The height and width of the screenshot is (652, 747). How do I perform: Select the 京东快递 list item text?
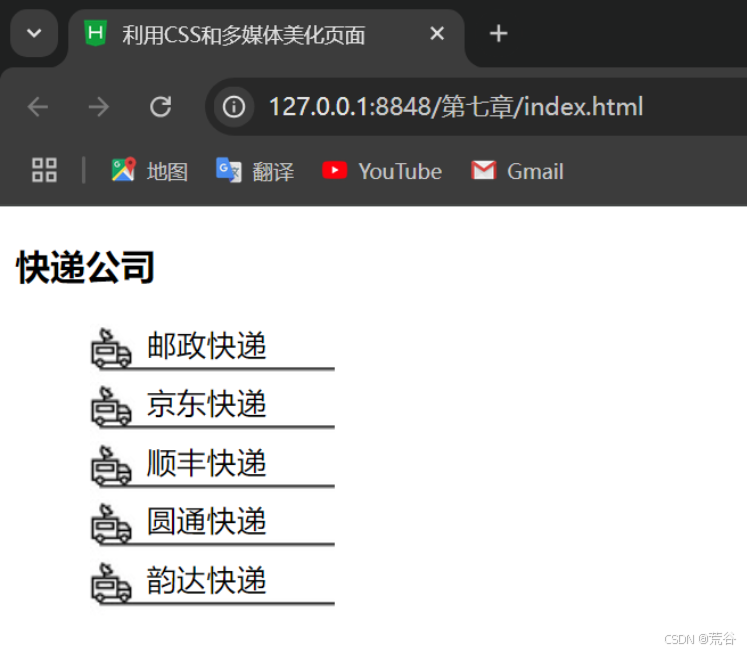click(206, 404)
